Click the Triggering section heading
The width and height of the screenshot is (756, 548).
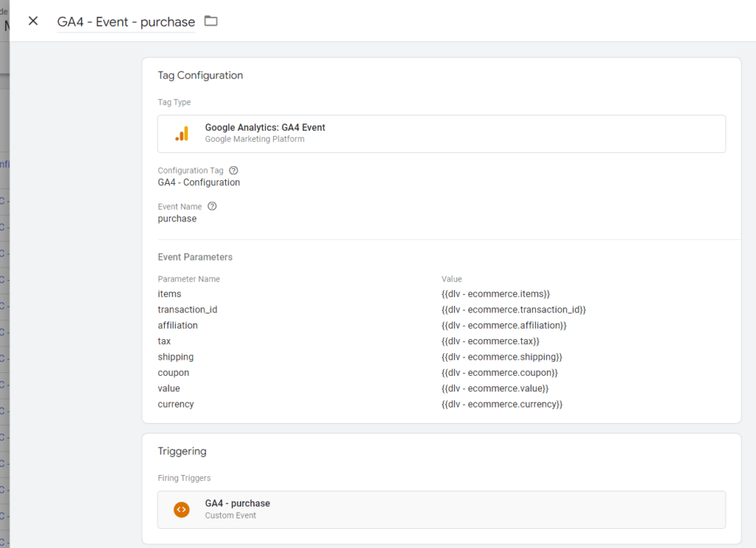(182, 451)
